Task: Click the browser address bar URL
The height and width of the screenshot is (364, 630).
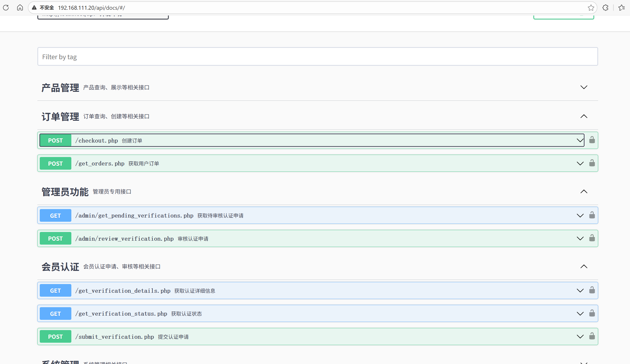Action: pyautogui.click(x=91, y=8)
